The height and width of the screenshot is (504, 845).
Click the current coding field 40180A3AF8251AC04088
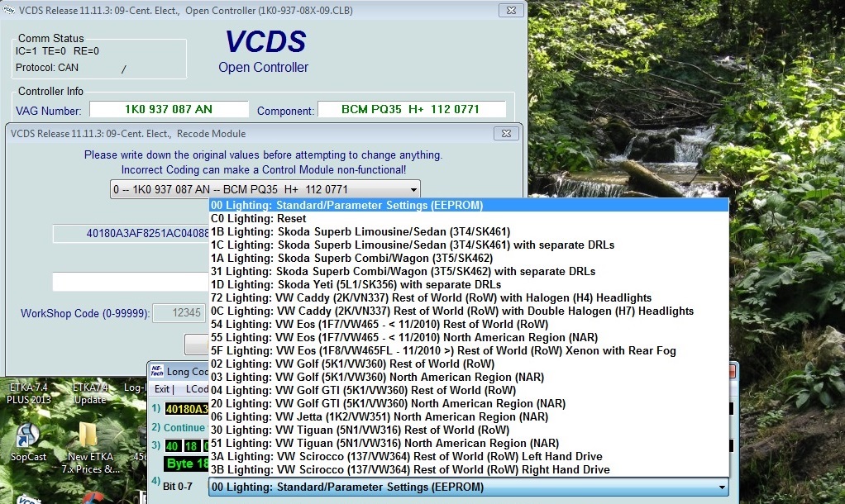click(x=131, y=234)
